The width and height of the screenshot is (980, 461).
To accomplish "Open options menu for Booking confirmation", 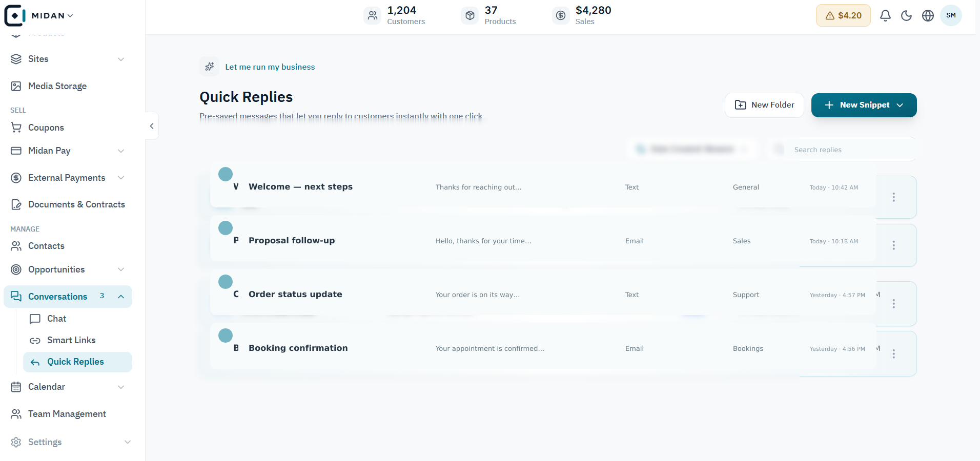I will pos(893,354).
